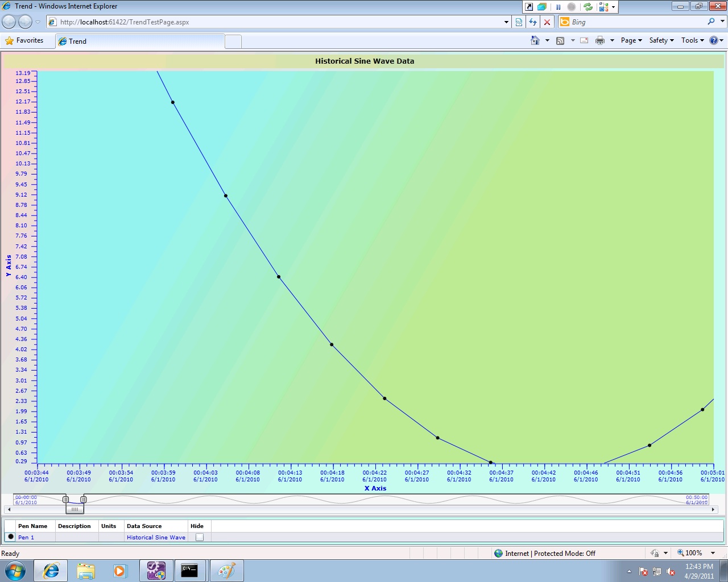Click the Home page icon
Image resolution: width=728 pixels, height=582 pixels.
pos(535,40)
